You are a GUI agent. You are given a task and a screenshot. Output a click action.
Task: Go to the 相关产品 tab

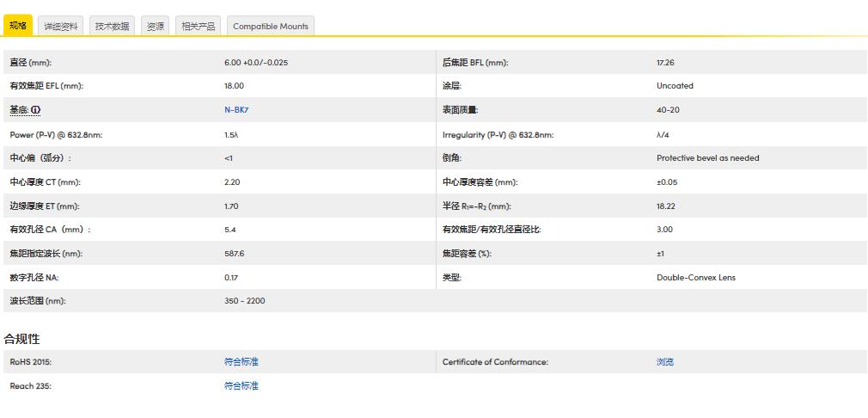click(x=199, y=27)
